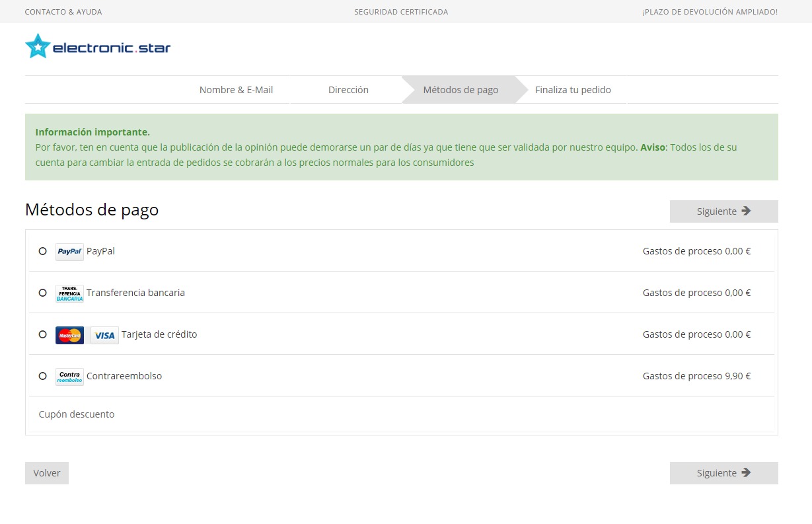
Task: Click the MasterCard logo icon
Action: [69, 335]
